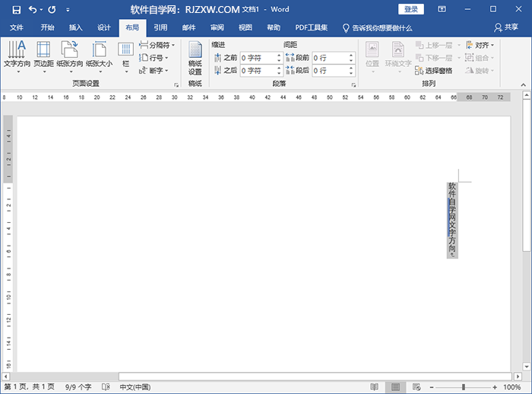Screen dimensions: 532x394
Task: Open the 纸张大小 paper size tool
Action: coord(99,57)
